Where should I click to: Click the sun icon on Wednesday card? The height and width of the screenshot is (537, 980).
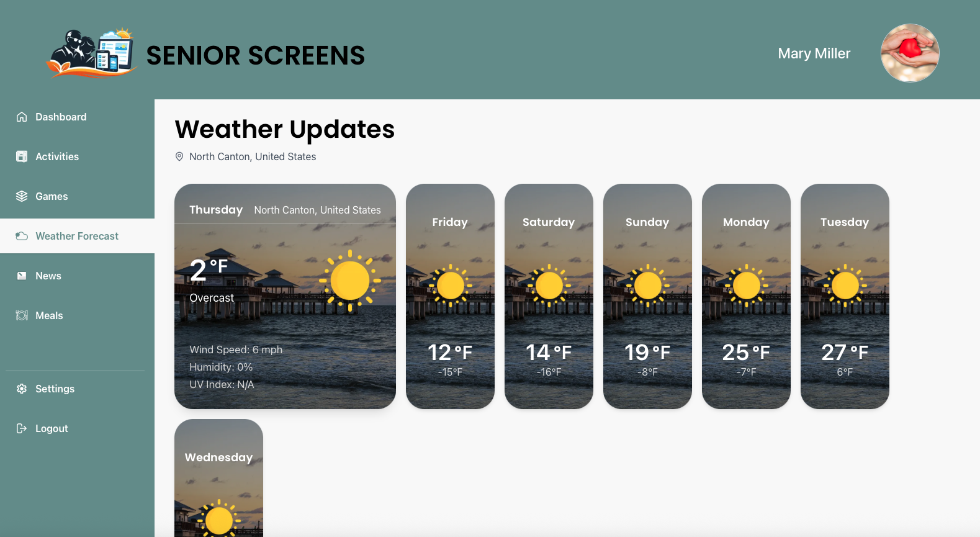pyautogui.click(x=218, y=518)
